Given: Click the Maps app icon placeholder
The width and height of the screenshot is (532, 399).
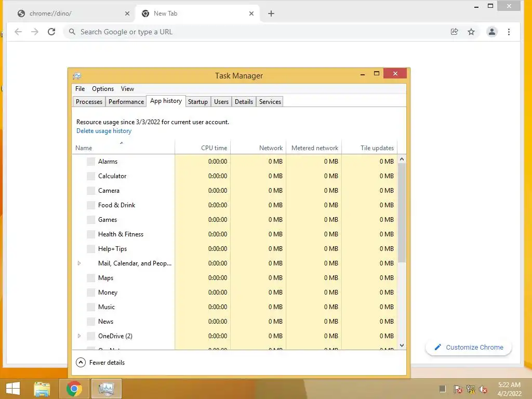Looking at the screenshot, I should pos(90,278).
